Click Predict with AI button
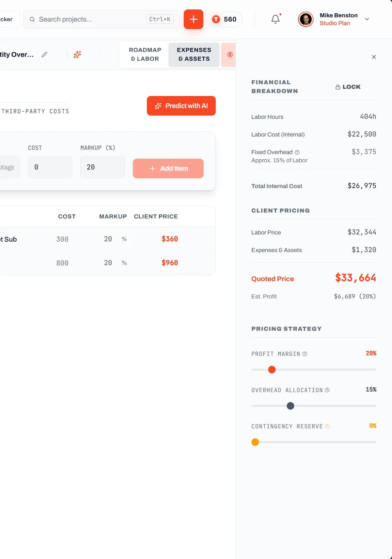392x559 pixels. pos(181,106)
